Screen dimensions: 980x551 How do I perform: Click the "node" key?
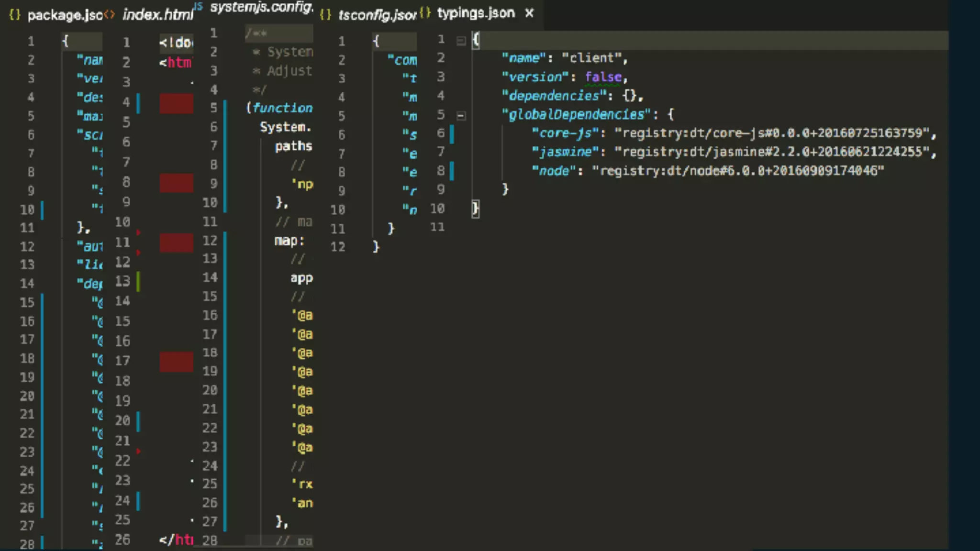[554, 171]
